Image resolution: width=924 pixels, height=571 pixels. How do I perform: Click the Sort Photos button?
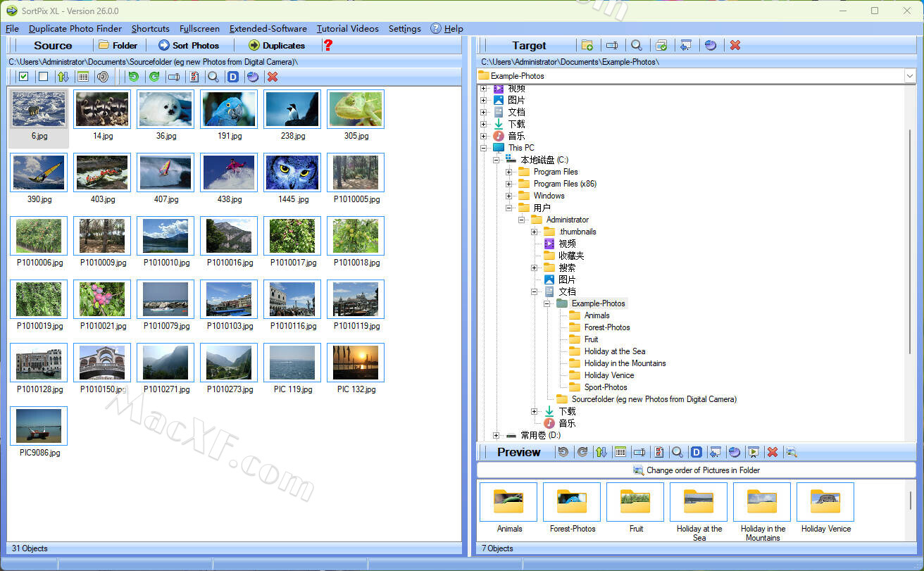pyautogui.click(x=189, y=45)
